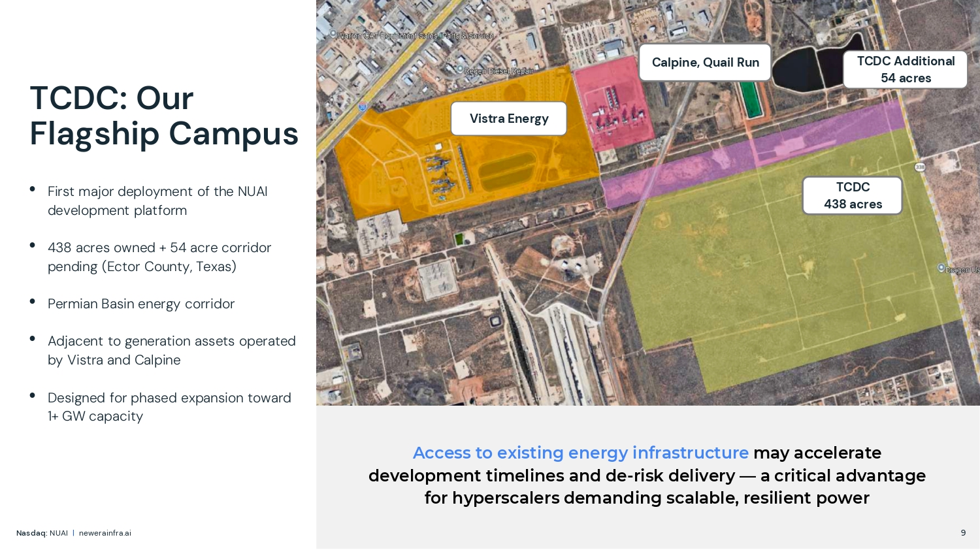Click the Warren CAT Equipment map pin

pos(333,34)
